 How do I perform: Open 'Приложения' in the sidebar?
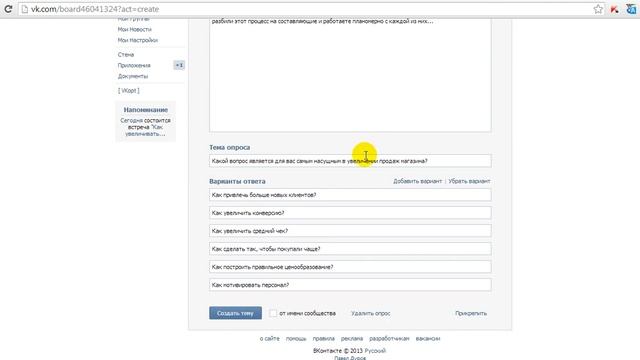[134, 65]
